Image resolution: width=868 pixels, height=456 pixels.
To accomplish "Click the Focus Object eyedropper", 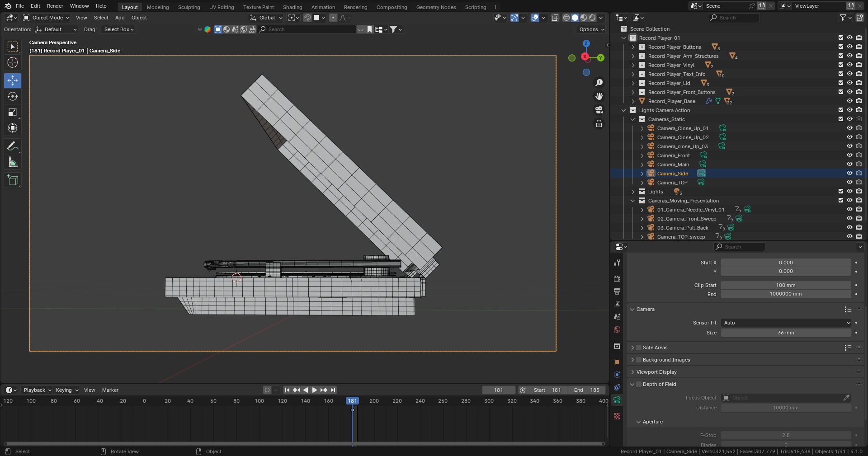I will point(846,398).
